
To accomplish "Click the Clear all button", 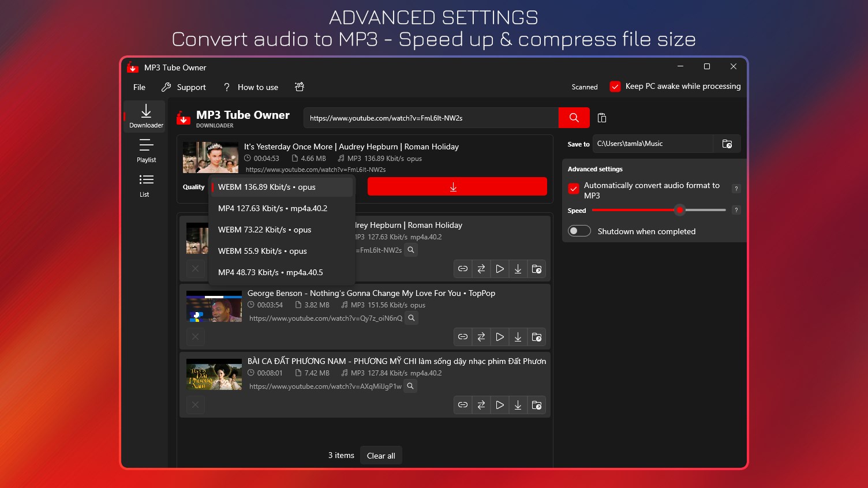I will [x=381, y=455].
